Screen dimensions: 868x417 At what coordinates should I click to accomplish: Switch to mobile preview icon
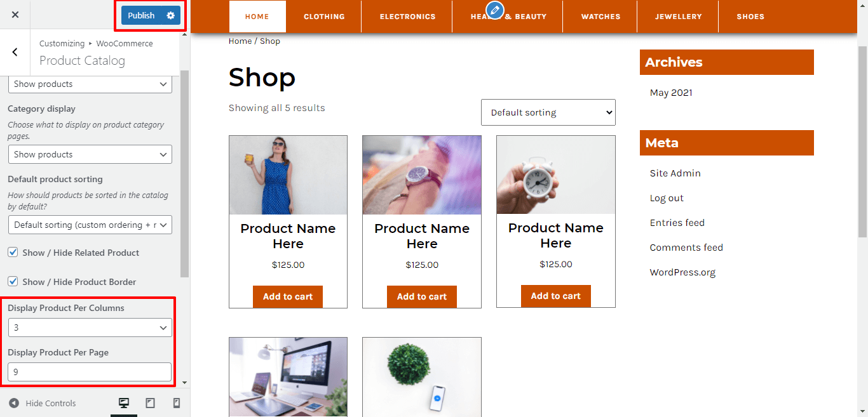(x=177, y=403)
